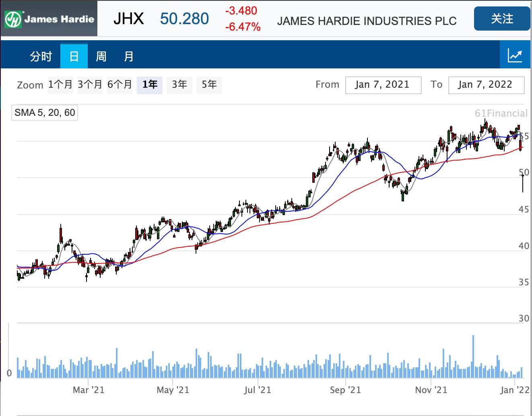Click the JHX ticker symbol

(128, 19)
